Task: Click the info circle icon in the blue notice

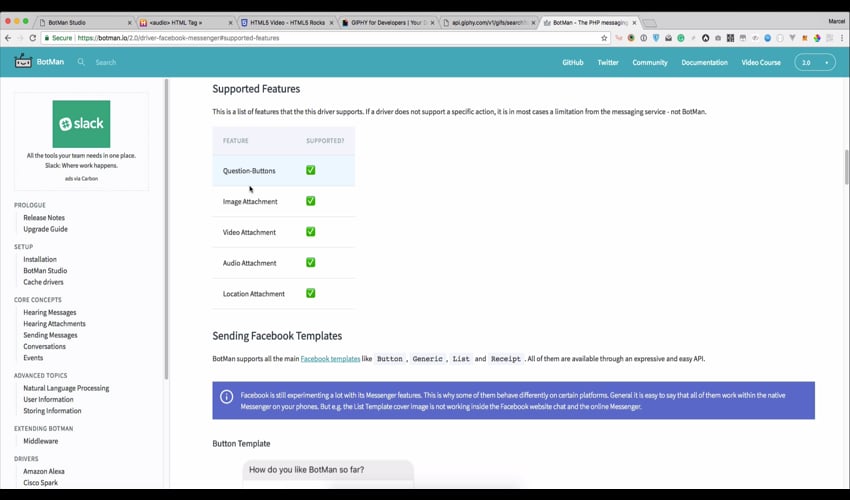Action: click(x=227, y=396)
